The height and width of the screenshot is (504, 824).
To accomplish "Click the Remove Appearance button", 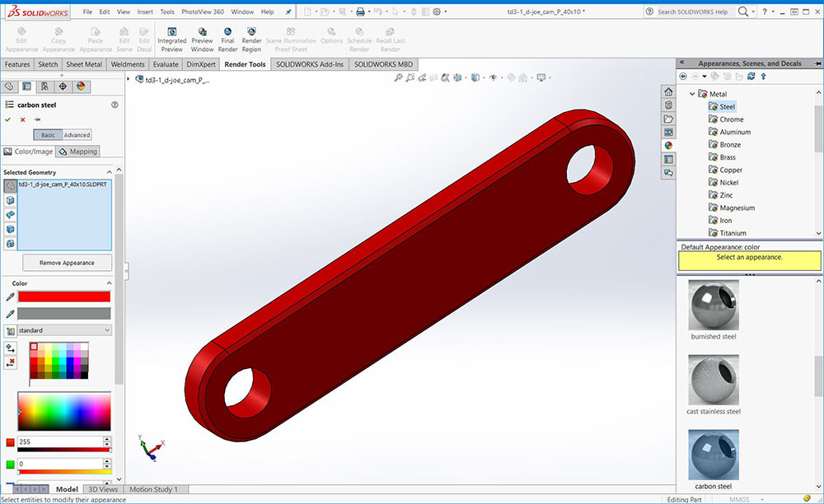I will pyautogui.click(x=66, y=263).
